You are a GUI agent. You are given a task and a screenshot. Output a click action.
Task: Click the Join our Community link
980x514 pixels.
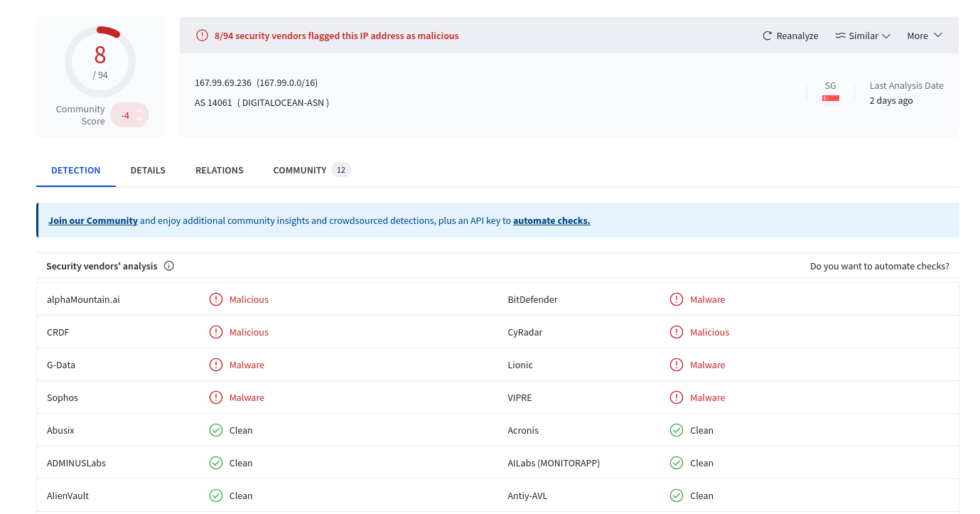click(x=92, y=220)
